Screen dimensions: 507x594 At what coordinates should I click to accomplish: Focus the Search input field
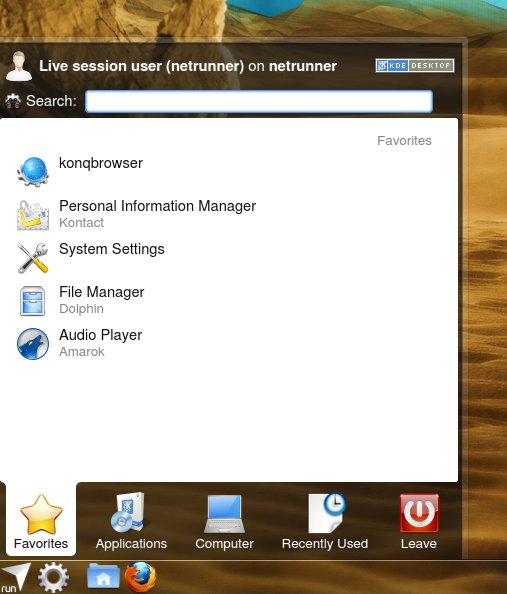(259, 101)
